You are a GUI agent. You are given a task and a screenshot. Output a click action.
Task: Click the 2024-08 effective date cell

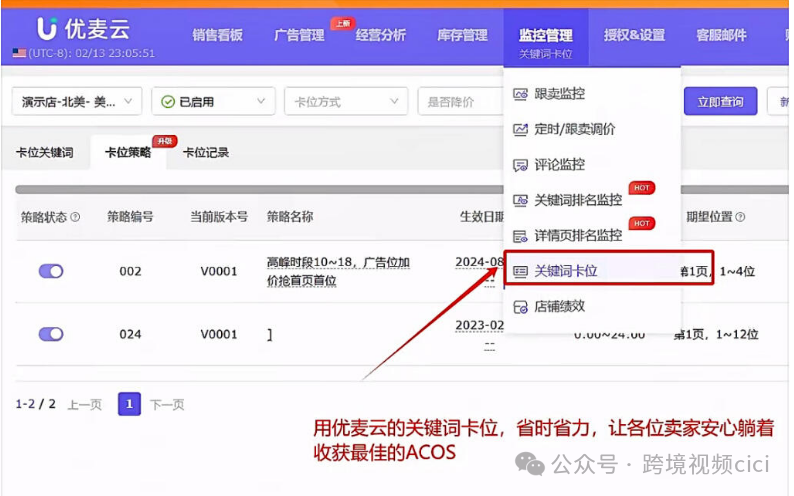[480, 262]
